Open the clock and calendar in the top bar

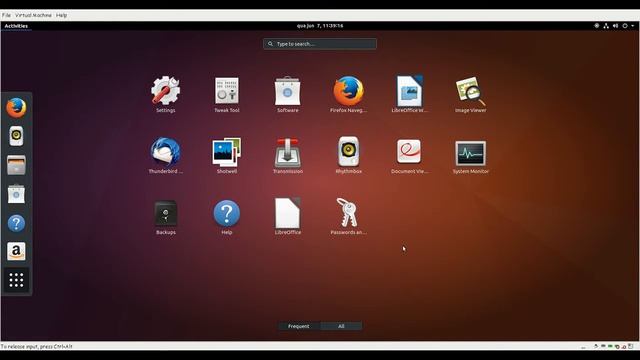point(320,26)
